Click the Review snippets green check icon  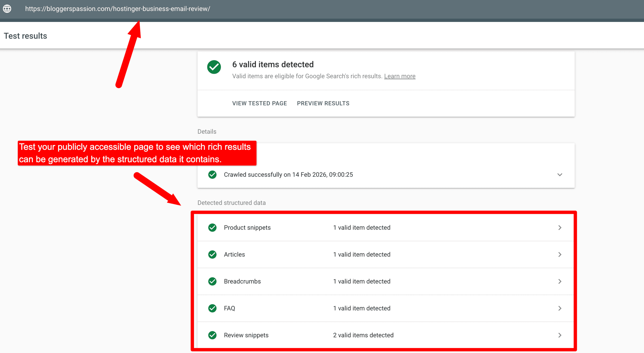(x=212, y=335)
